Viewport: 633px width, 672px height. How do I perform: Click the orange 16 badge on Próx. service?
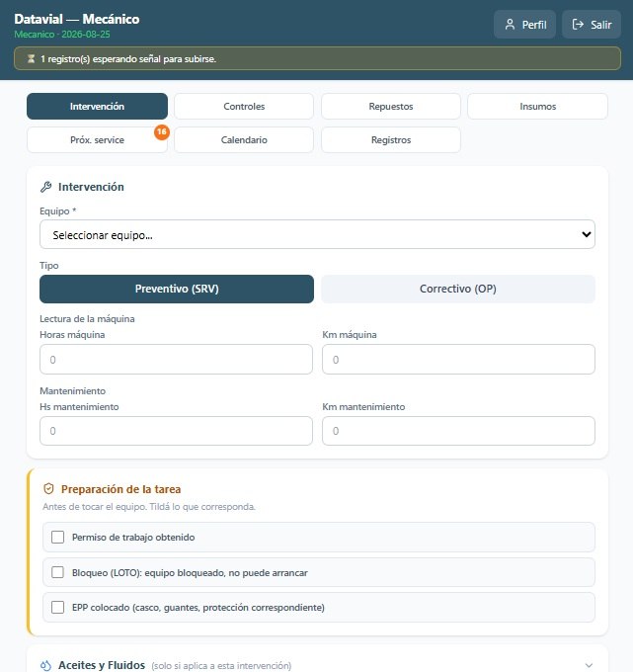[162, 132]
